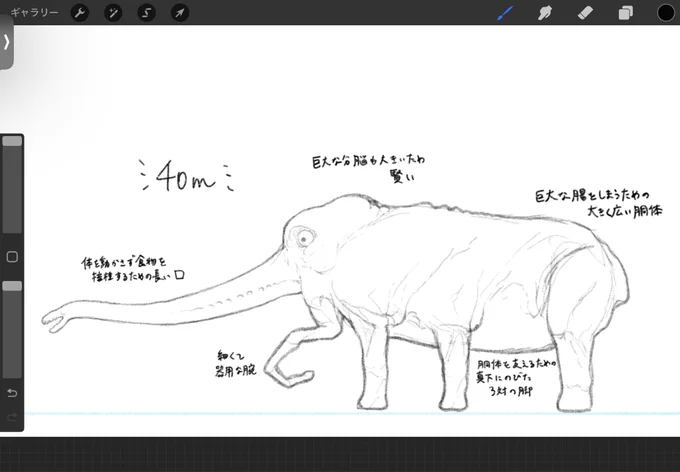Select the Smudge tool
680x472 pixels.
pyautogui.click(x=545, y=13)
